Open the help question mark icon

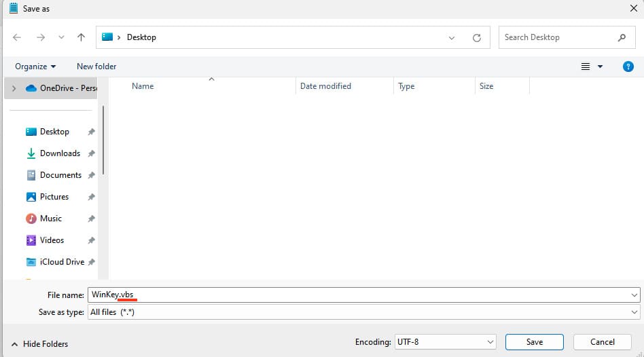click(628, 67)
